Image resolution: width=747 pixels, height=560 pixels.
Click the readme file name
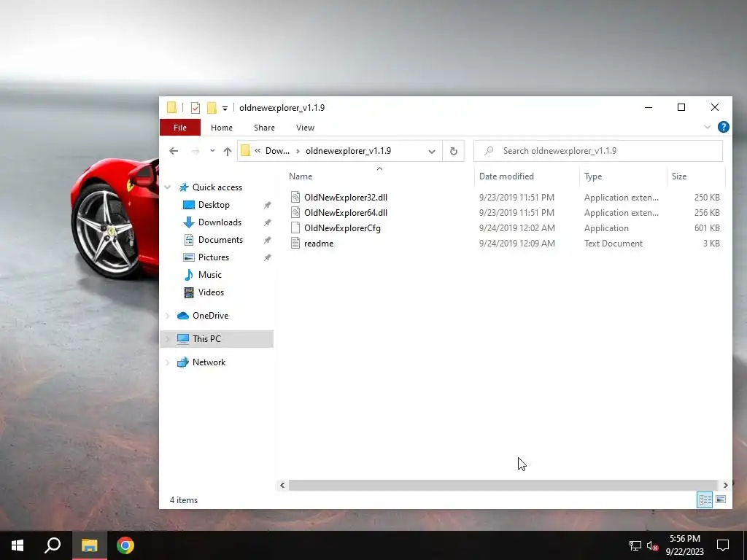tap(319, 244)
